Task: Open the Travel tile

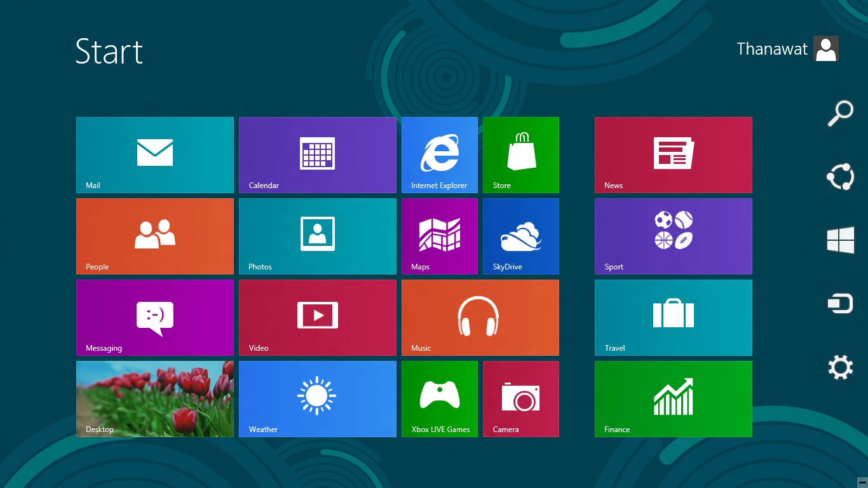Action: click(x=674, y=318)
